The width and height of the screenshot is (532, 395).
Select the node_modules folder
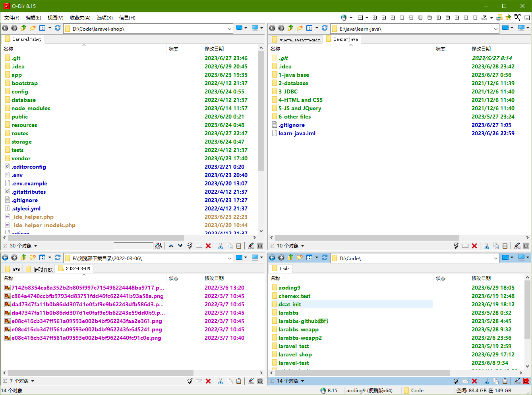[x=31, y=108]
